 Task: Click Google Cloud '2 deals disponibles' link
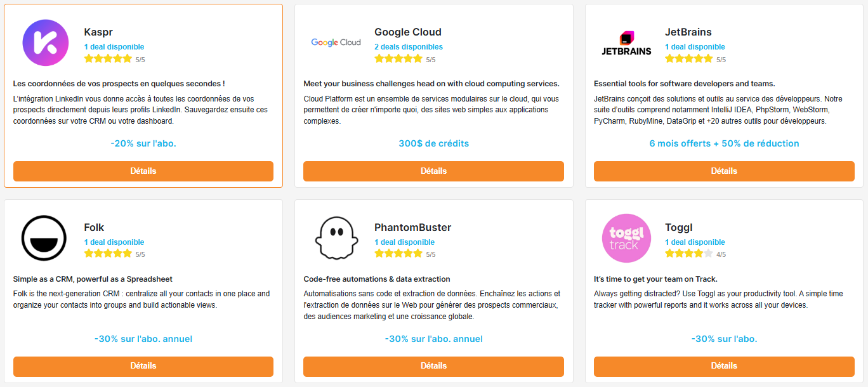pos(409,47)
